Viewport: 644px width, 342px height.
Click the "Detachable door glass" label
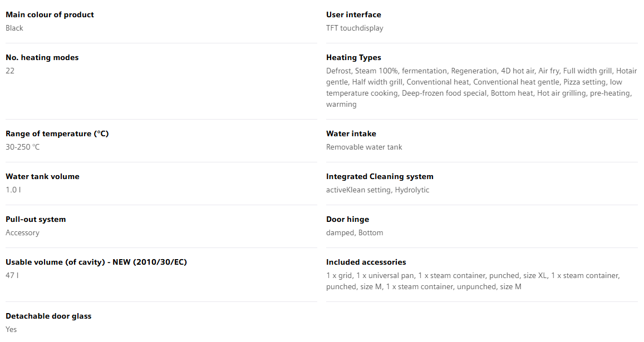click(x=48, y=316)
